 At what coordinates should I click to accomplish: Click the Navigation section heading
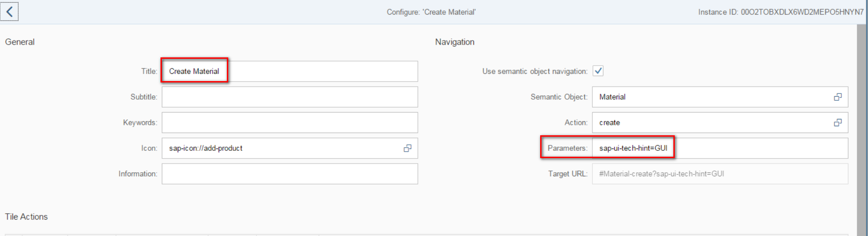(455, 42)
